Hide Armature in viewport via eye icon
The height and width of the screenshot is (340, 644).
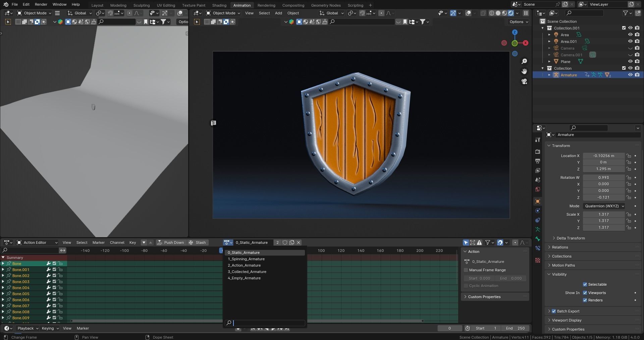coord(630,75)
